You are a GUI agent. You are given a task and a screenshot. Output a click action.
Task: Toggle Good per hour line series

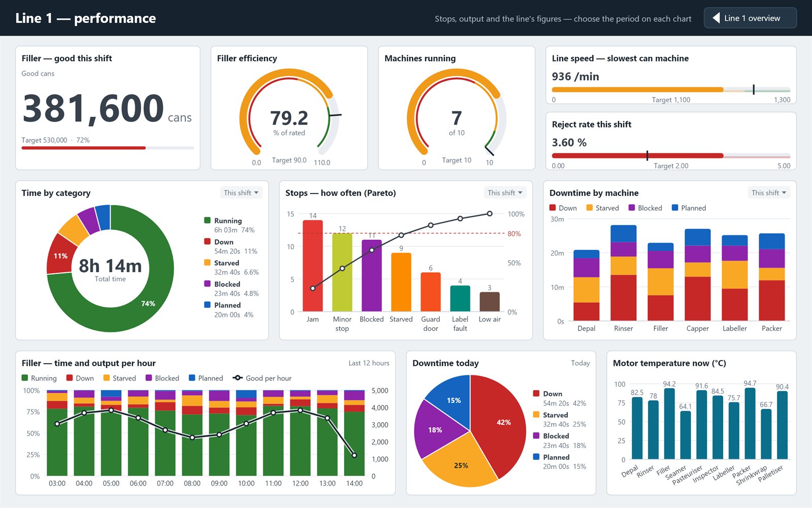[262, 378]
